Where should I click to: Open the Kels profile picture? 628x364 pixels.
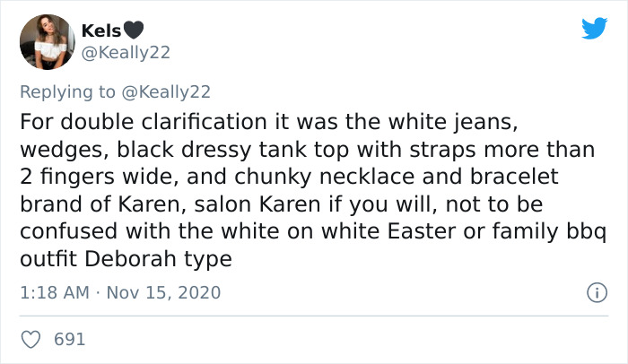pos(46,42)
